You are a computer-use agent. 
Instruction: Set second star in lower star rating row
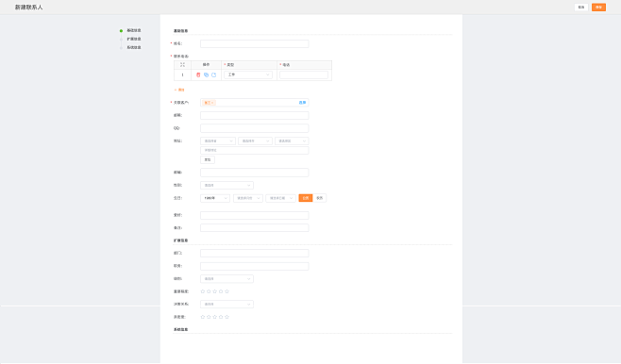click(209, 317)
